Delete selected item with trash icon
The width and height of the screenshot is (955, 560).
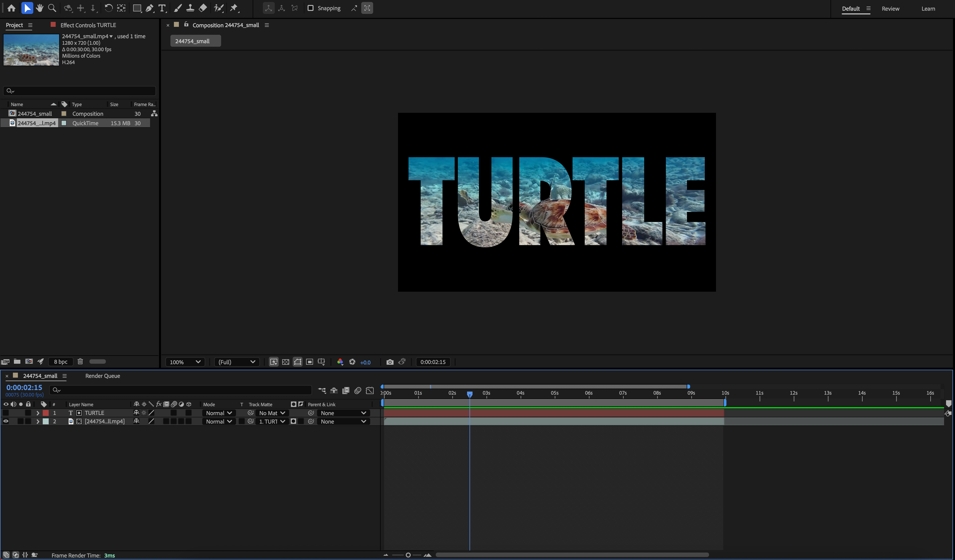click(x=80, y=361)
